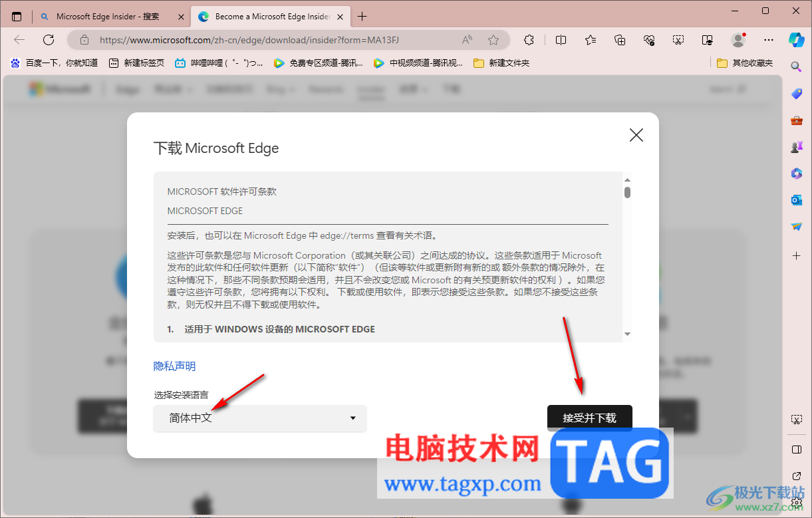The image size is (812, 518).
Task: Click the license text scrollbar thumb
Action: tap(627, 192)
